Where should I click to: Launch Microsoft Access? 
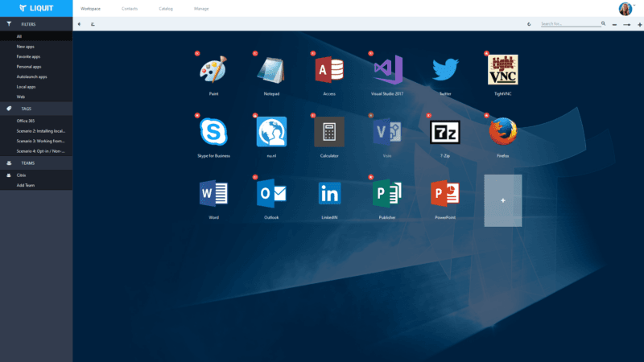tap(329, 70)
